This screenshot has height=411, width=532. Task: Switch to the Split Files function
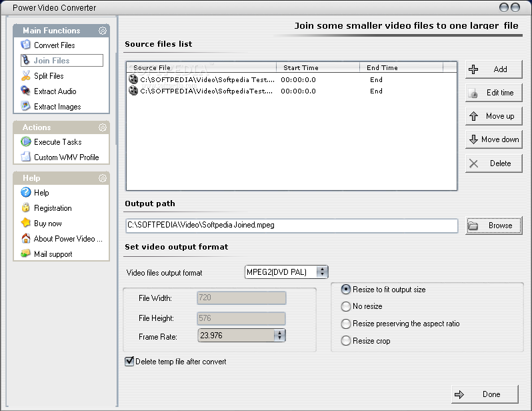point(49,76)
